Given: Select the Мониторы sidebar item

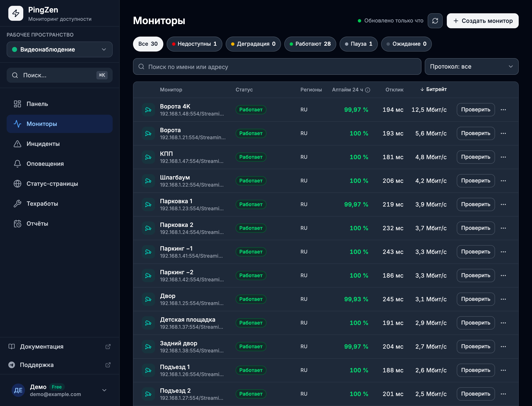Looking at the screenshot, I should pyautogui.click(x=59, y=124).
